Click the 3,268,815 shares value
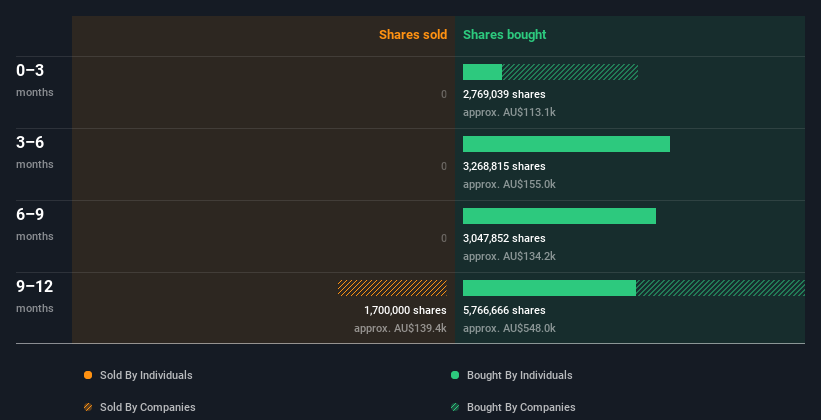 tap(504, 166)
